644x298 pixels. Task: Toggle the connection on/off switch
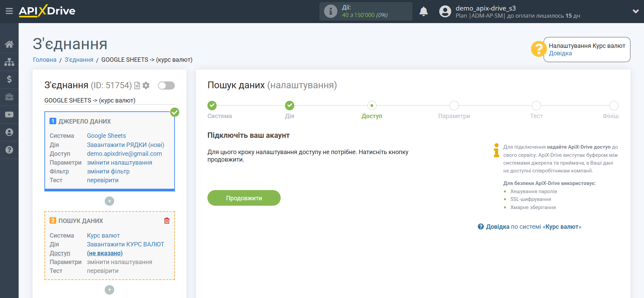(x=166, y=86)
